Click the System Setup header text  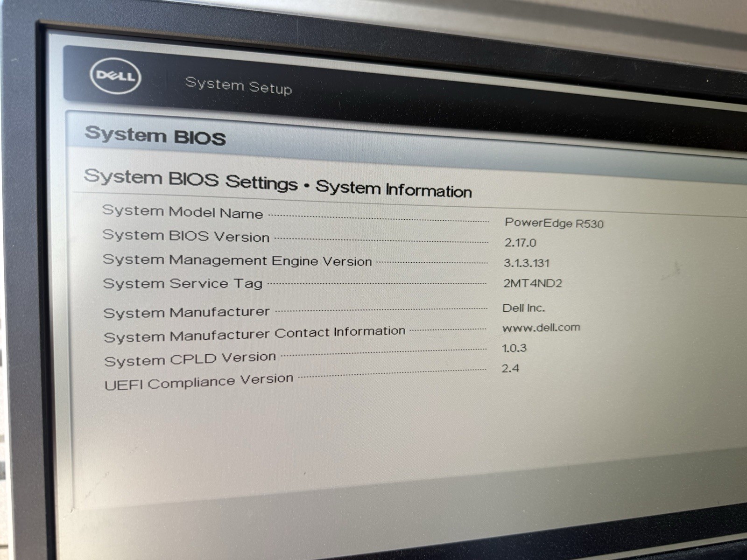click(x=239, y=86)
